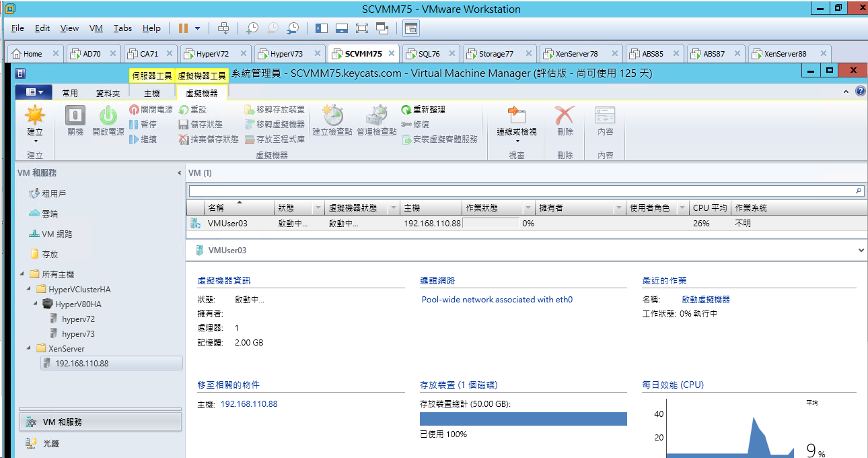Open the VMware VM menu
Image resolution: width=868 pixels, height=458 pixels.
click(96, 28)
